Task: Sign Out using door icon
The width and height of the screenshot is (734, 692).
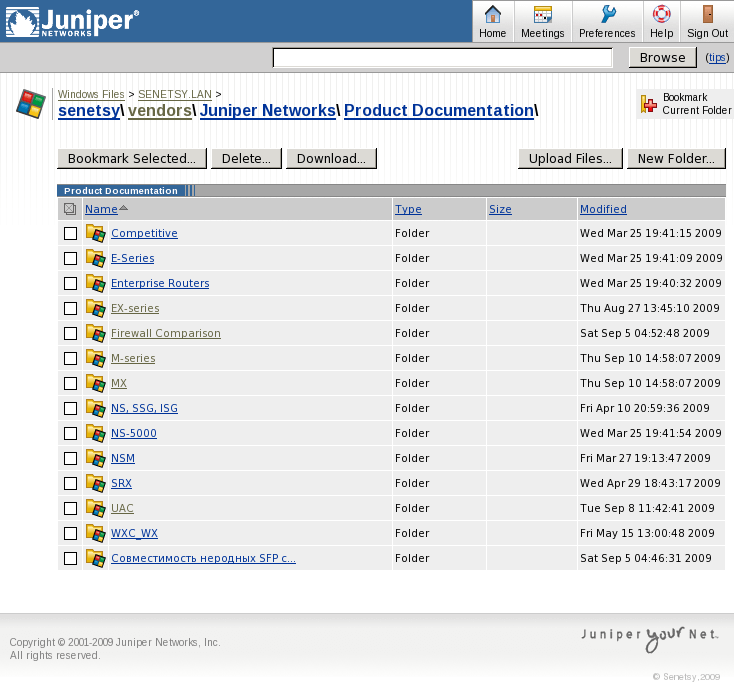Action: [x=708, y=15]
